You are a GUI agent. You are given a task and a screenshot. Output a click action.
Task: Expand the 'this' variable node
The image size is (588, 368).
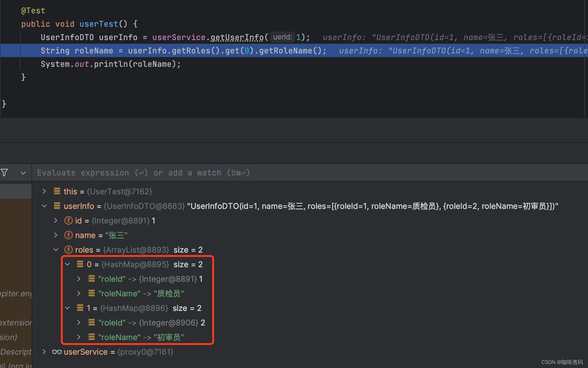[44, 191]
